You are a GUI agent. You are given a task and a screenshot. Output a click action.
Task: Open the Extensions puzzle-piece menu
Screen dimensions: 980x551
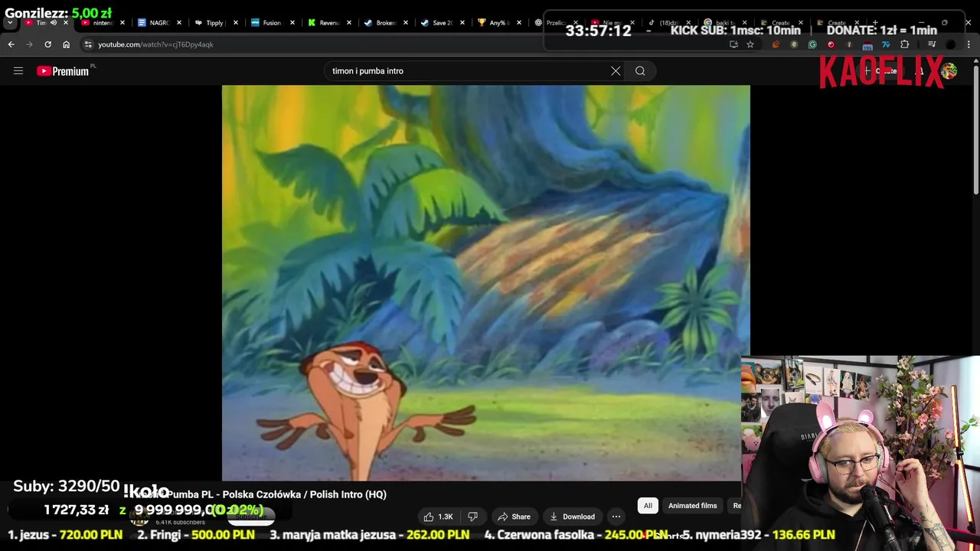pyautogui.click(x=904, y=44)
